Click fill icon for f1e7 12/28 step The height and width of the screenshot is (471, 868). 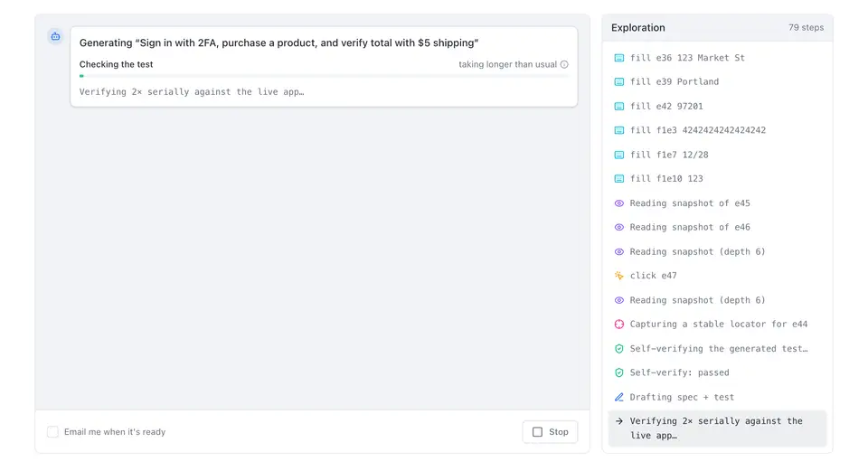coord(618,155)
